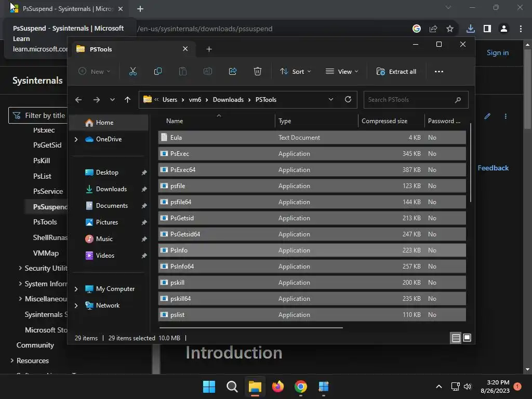Select Home in navigation pane
The width and height of the screenshot is (532, 399).
[109, 123]
